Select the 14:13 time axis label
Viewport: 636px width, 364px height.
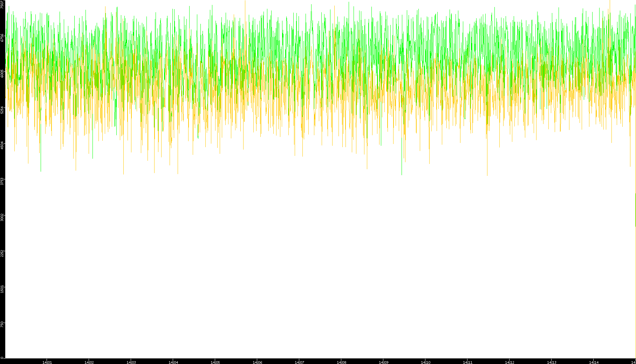pos(552,362)
